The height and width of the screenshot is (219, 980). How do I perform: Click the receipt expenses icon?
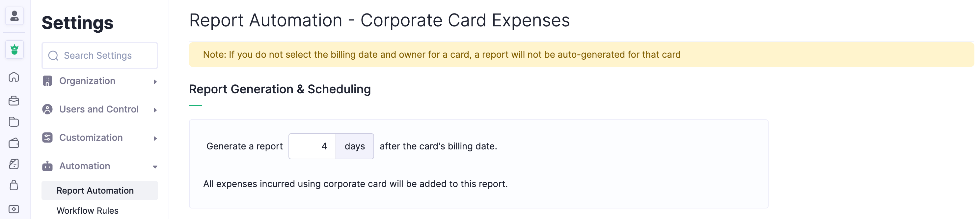click(14, 164)
